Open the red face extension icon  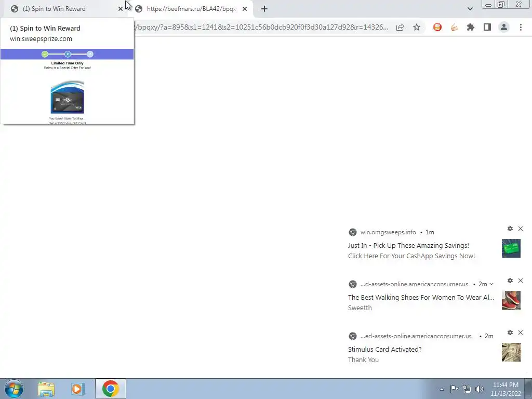[x=437, y=27]
